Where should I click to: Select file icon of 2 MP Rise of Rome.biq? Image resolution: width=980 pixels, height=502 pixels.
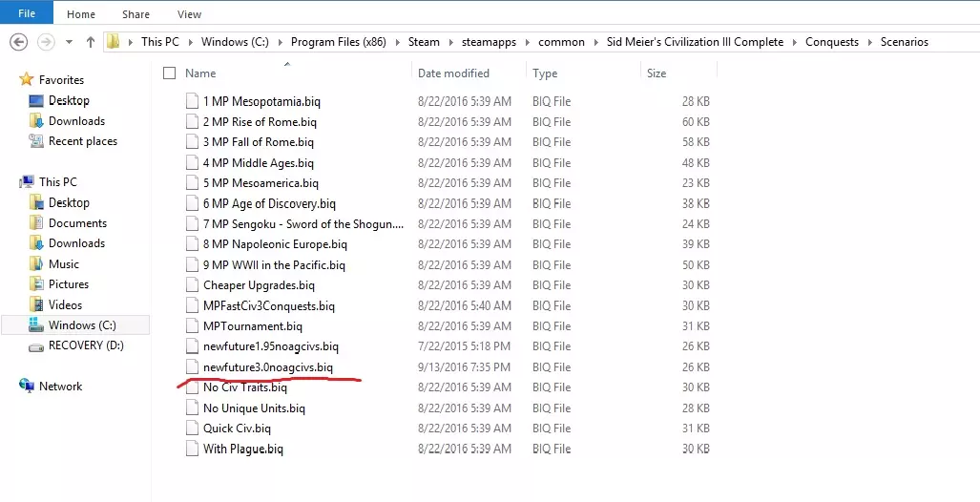point(192,122)
